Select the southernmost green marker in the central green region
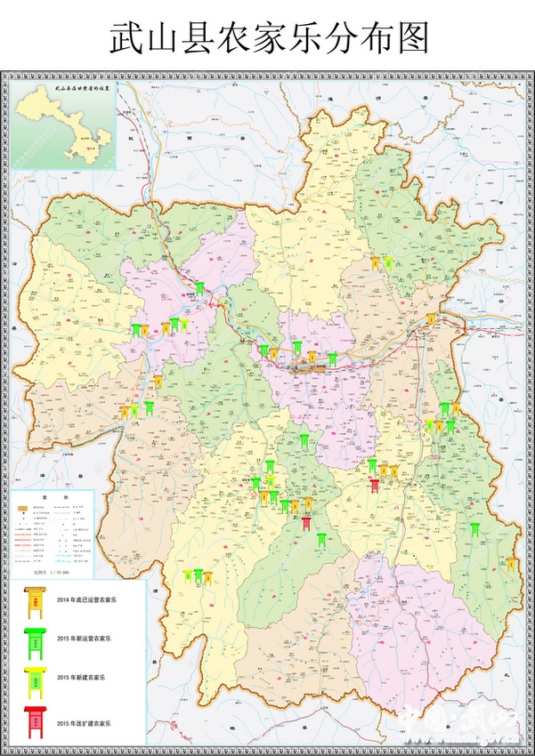Image resolution: width=535 pixels, height=756 pixels. click(x=321, y=540)
